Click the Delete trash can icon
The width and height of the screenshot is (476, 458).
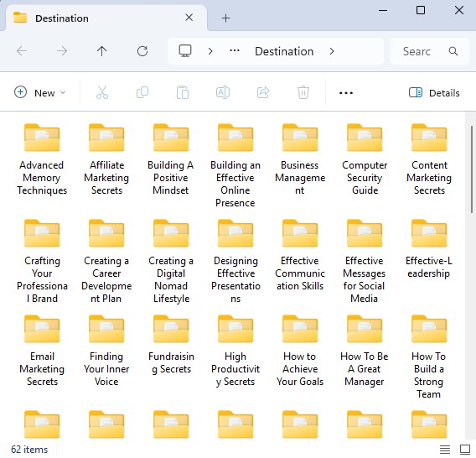point(303,92)
